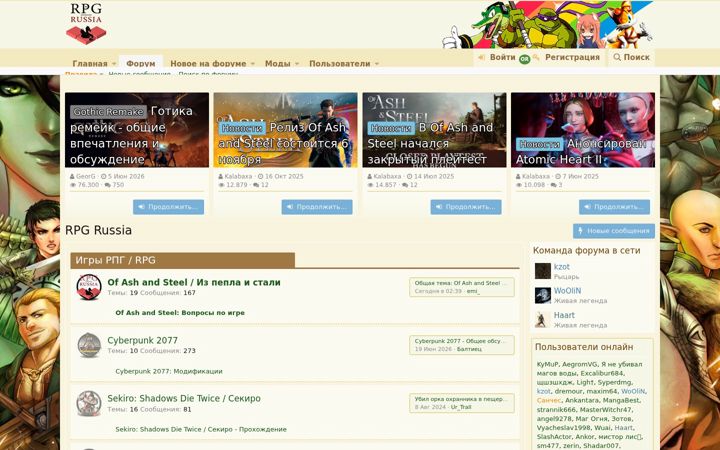Click the Пользователи онлайн heading

584,347
